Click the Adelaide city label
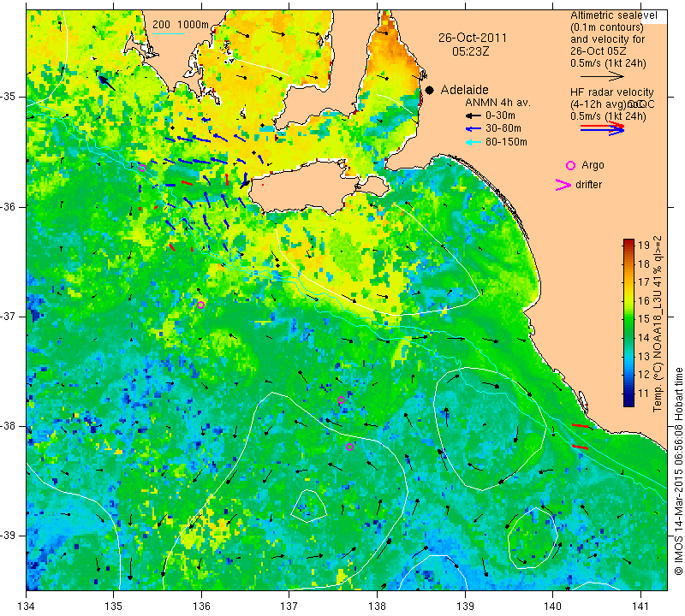The image size is (685, 616). (x=464, y=90)
